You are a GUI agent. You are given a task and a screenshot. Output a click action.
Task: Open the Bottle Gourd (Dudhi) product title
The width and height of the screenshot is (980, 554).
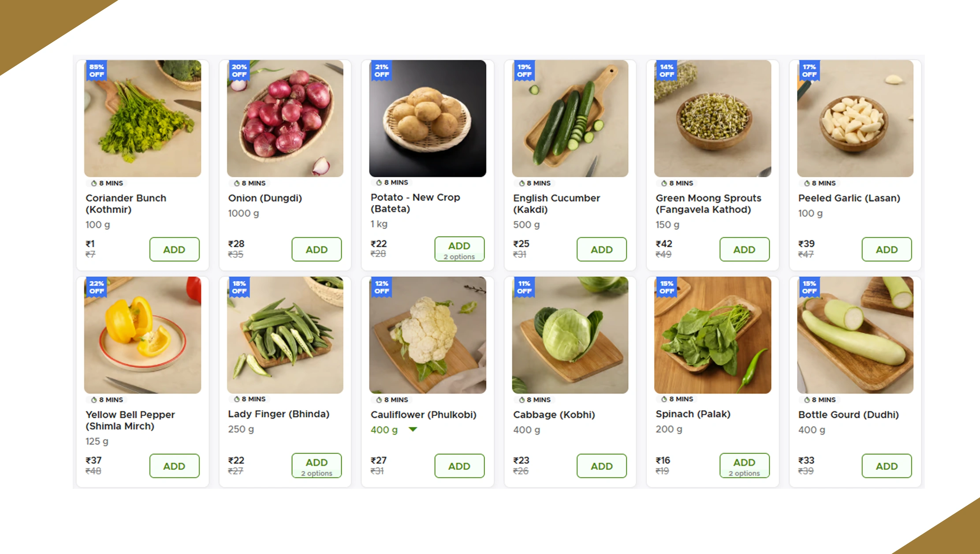[848, 415]
